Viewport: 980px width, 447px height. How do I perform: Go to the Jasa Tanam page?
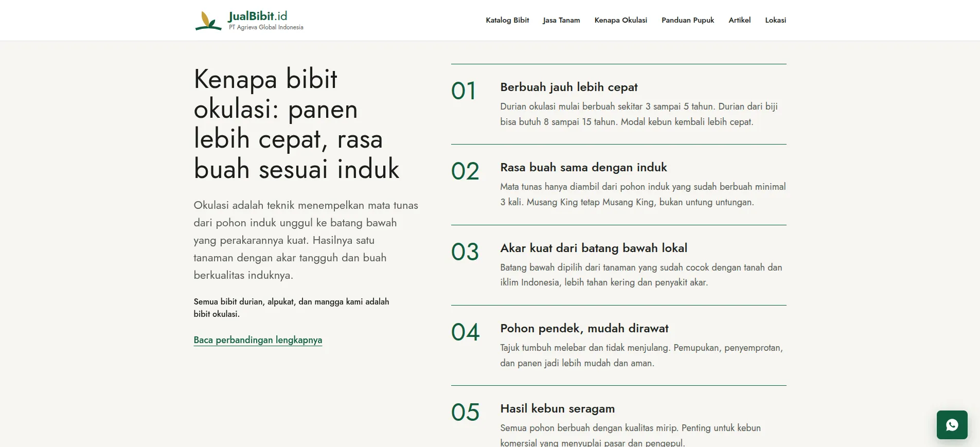[x=561, y=20]
